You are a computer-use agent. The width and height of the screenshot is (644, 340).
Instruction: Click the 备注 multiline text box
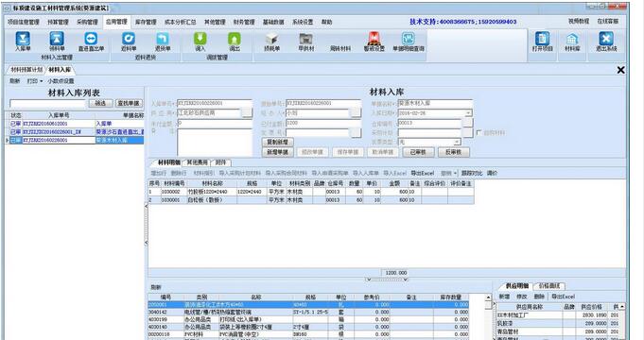coord(215,143)
